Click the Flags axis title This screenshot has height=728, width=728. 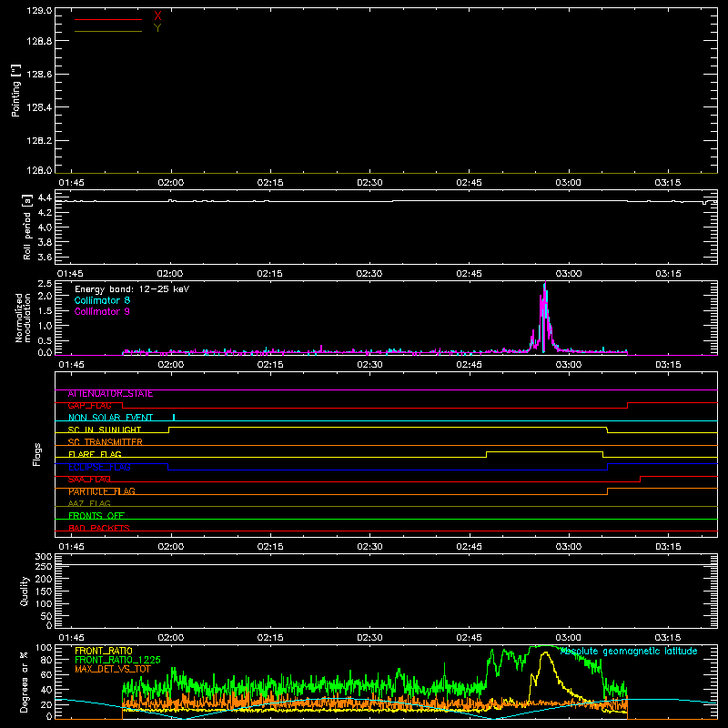coord(37,454)
